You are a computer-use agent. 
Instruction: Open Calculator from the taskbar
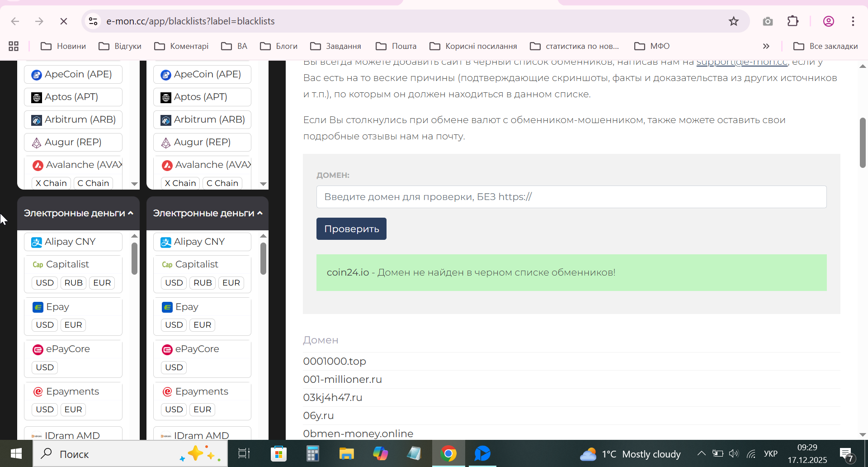click(x=312, y=453)
